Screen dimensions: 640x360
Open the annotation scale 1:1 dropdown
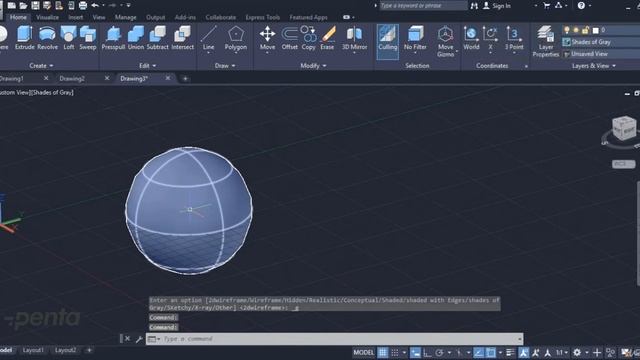(562, 352)
